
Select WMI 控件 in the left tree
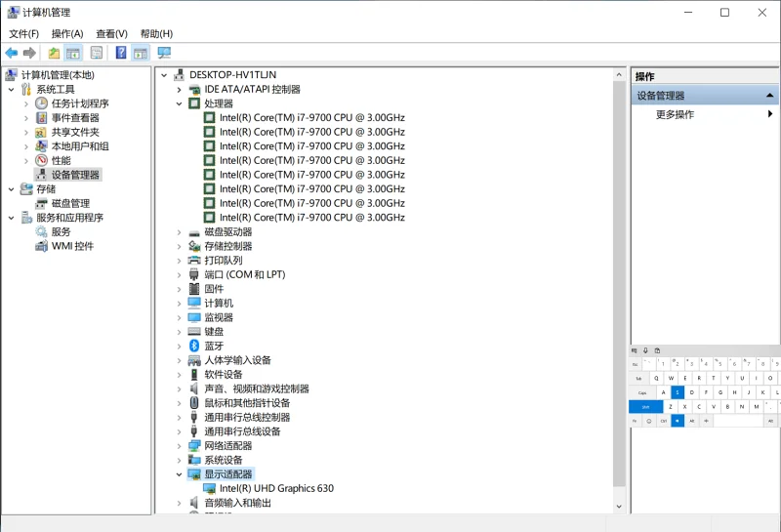[x=72, y=246]
